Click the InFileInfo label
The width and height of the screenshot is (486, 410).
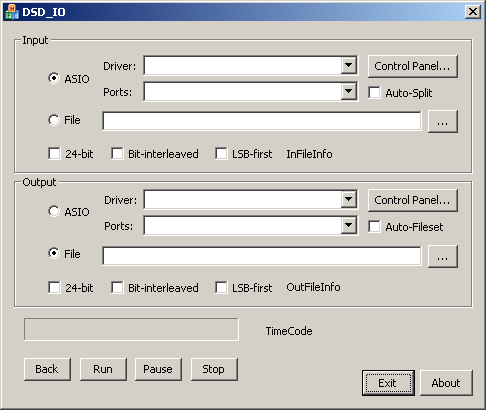coord(309,154)
